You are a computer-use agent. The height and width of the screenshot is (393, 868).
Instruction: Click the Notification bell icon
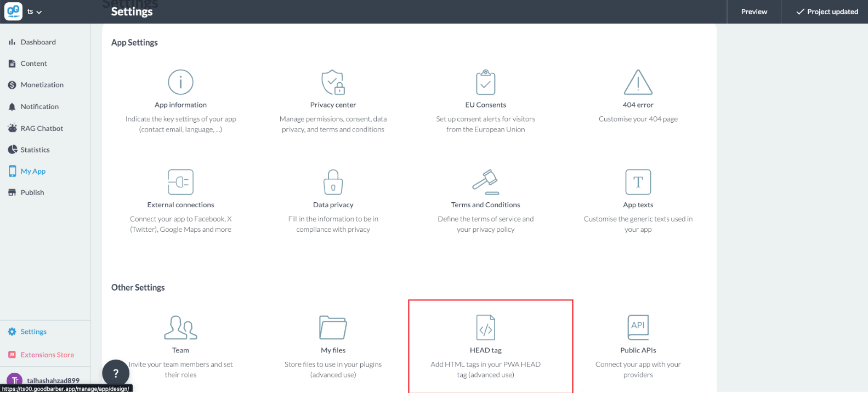pos(12,107)
